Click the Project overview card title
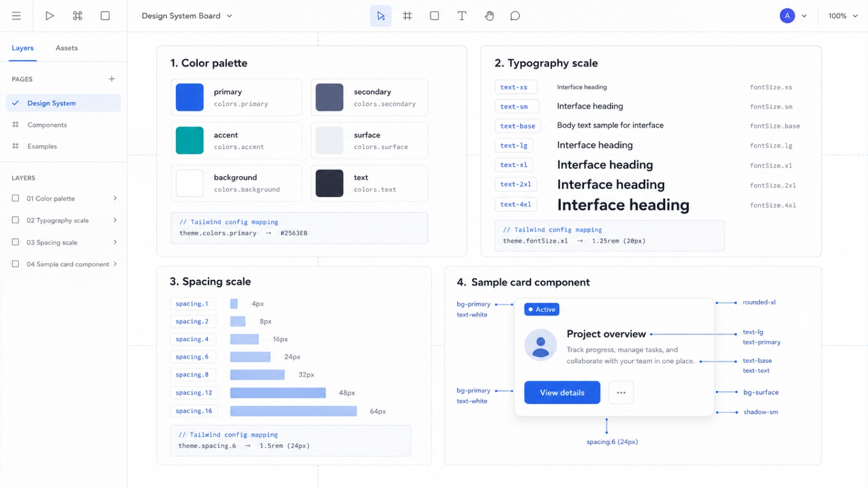868x488 pixels. [x=606, y=334]
